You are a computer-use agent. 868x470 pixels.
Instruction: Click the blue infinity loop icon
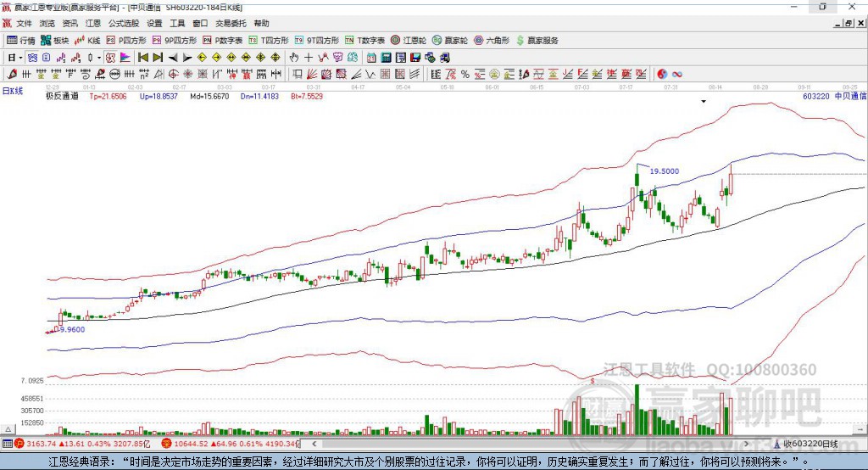[x=677, y=75]
